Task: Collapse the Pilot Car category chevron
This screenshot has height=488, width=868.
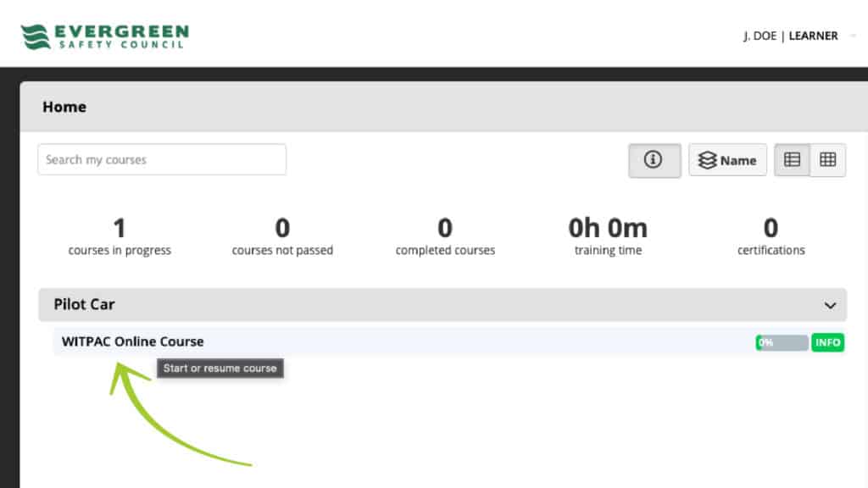Action: coord(830,305)
